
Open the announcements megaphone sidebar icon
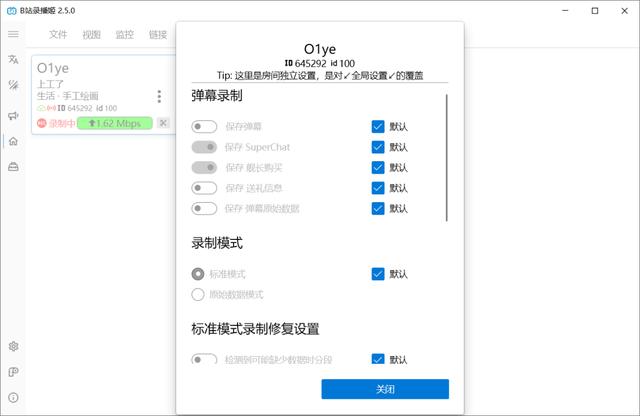coord(13,116)
